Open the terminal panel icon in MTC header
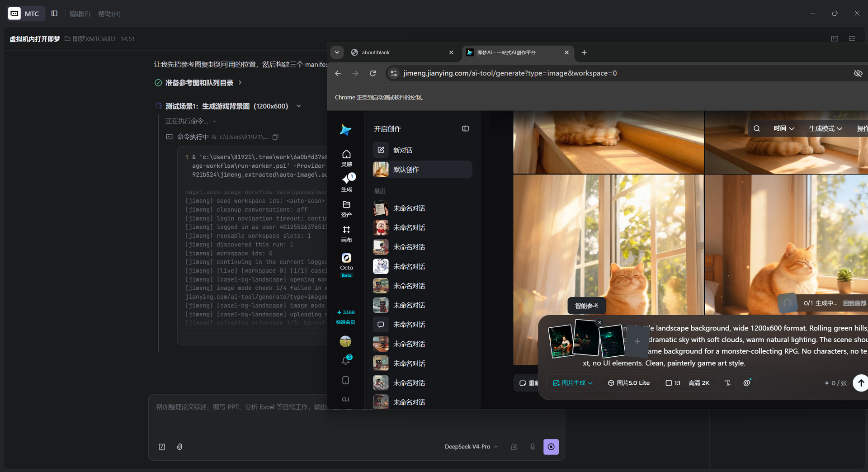The image size is (868, 472). click(835, 39)
